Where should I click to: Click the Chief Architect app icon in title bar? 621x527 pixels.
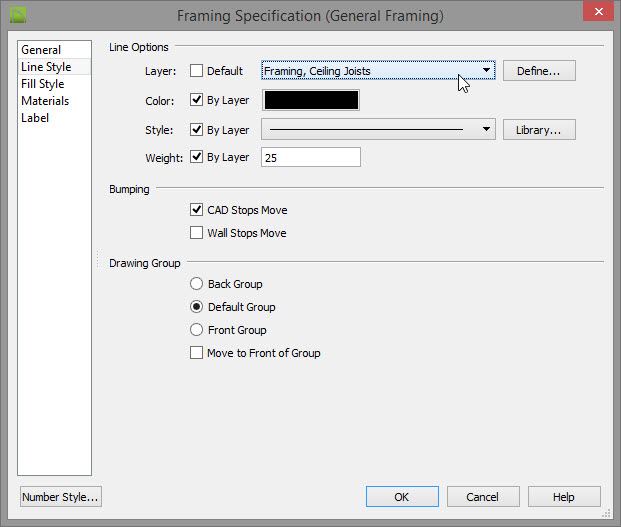(17, 15)
